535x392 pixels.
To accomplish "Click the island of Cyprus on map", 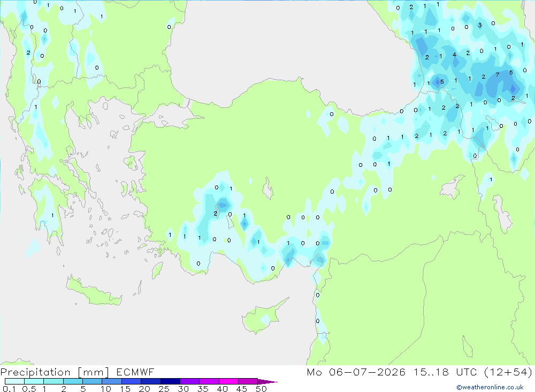I will (x=263, y=316).
